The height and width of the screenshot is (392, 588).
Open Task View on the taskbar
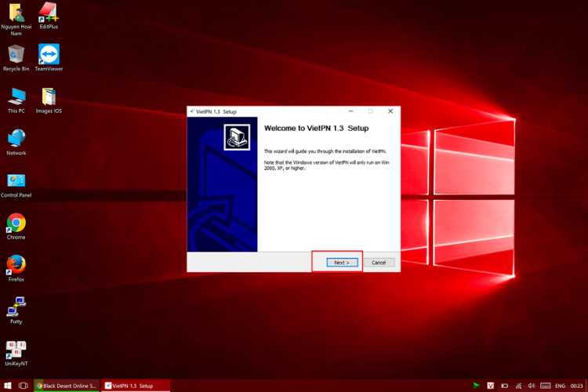pos(24,386)
